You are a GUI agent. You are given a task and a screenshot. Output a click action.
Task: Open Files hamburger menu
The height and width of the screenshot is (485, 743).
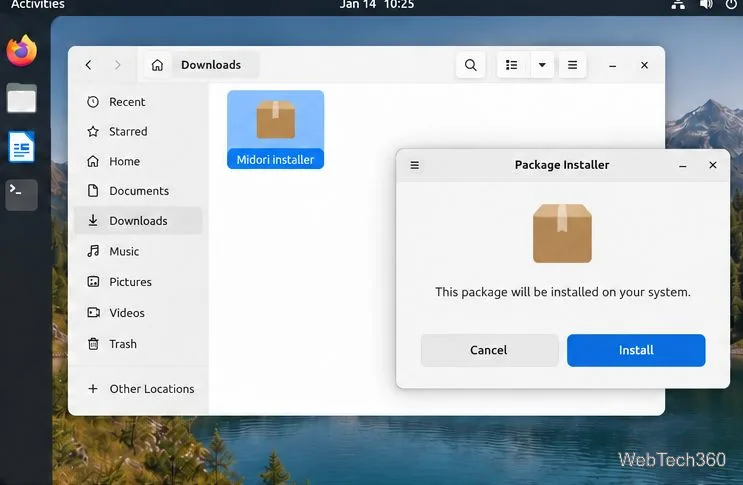(572, 65)
